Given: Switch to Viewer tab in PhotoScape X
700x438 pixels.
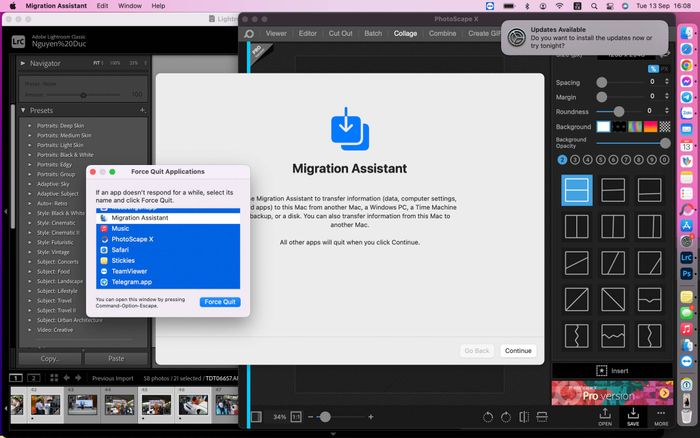Looking at the screenshot, I should [x=276, y=33].
